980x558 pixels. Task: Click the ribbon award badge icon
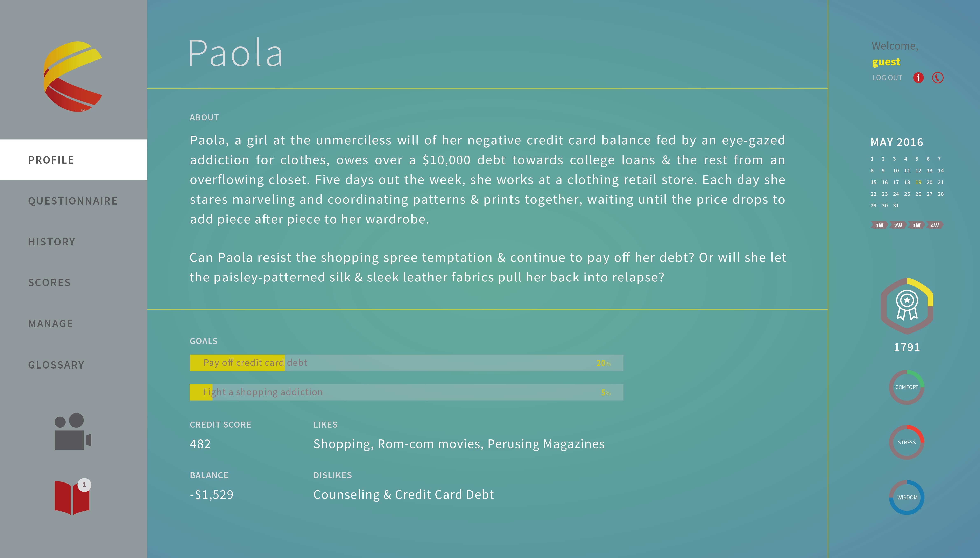[907, 306]
